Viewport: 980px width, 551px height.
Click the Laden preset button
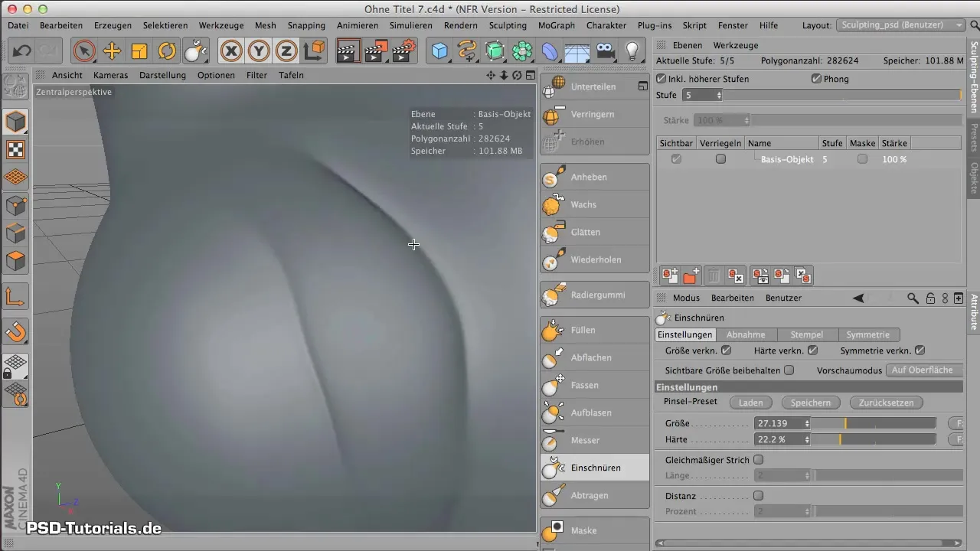(x=750, y=403)
